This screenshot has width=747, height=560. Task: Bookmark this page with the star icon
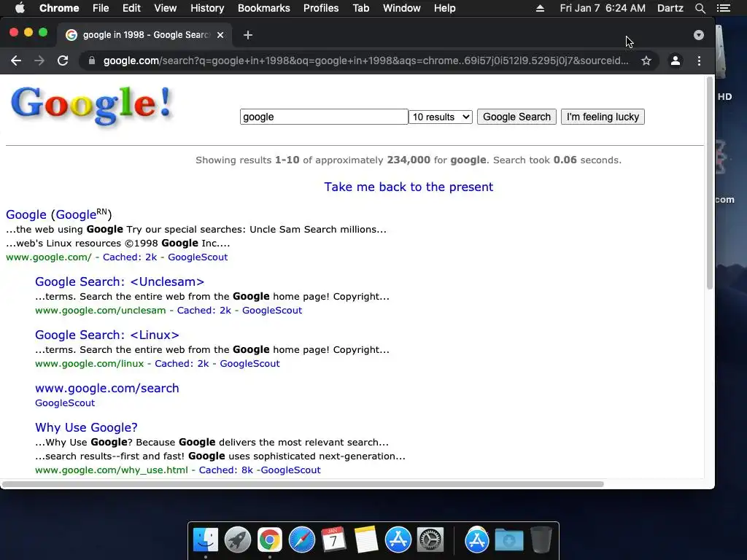pos(646,61)
